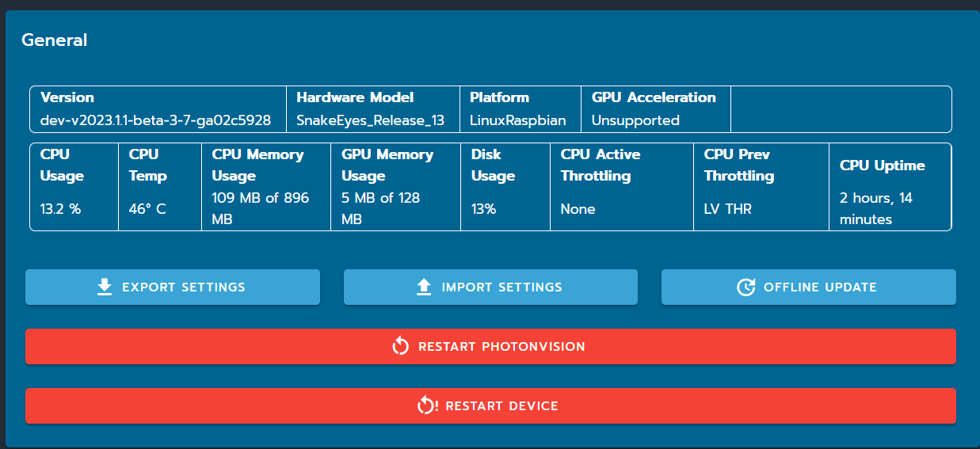Image resolution: width=980 pixels, height=449 pixels.
Task: Select the General section heading
Action: 55,40
